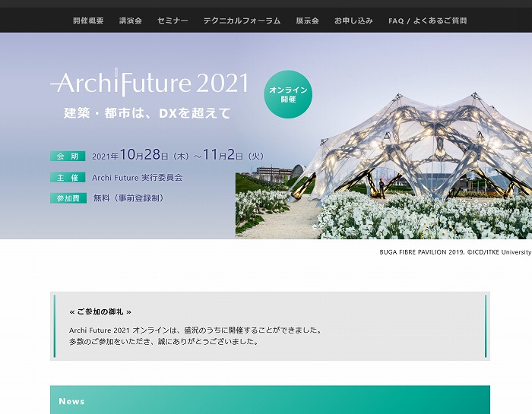Go to the セミナー page
Image resolution: width=532 pixels, height=414 pixels.
coord(173,21)
